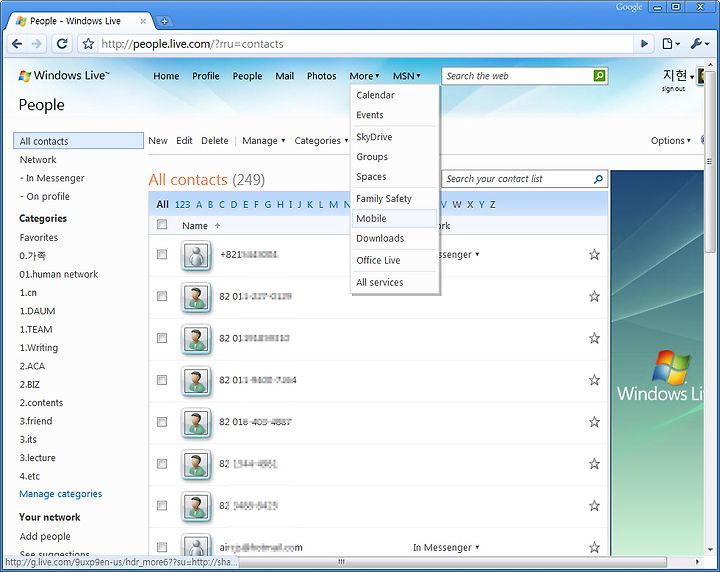
Task: Open the MSN dropdown menu
Action: point(406,76)
